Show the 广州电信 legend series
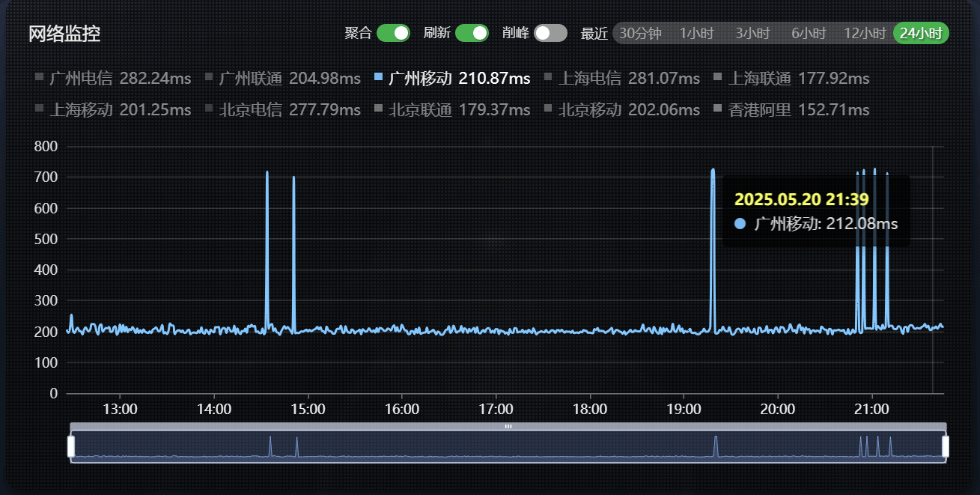The image size is (980, 495). click(112, 79)
